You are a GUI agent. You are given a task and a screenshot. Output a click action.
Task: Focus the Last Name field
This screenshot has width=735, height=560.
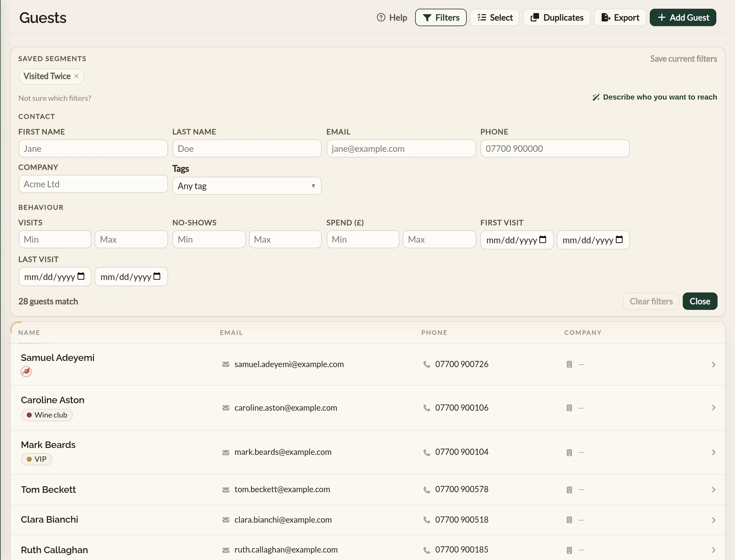coord(247,148)
